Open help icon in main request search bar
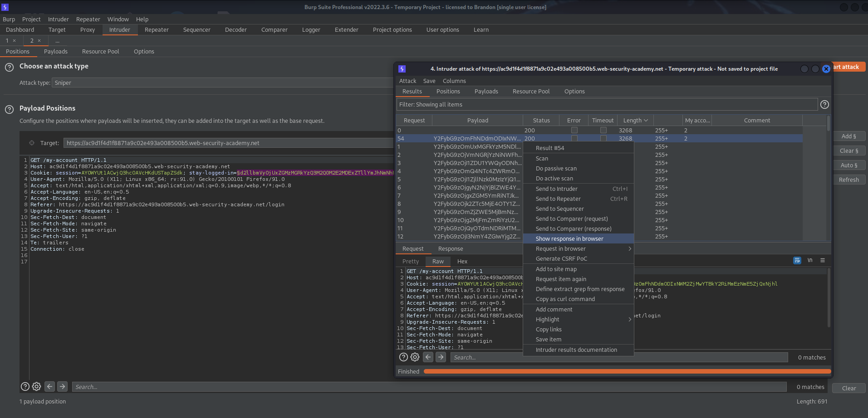Viewport: 868px width, 418px height. [x=25, y=386]
